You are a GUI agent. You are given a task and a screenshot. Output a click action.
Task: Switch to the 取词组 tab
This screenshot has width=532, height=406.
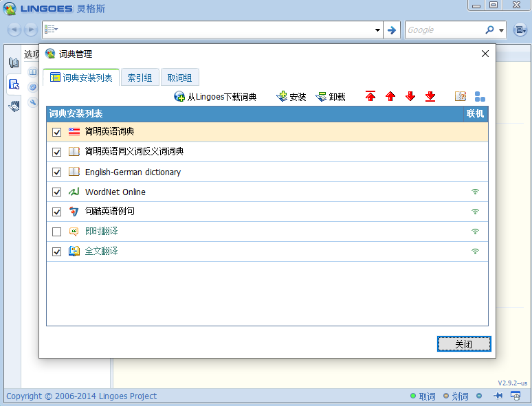pyautogui.click(x=180, y=78)
